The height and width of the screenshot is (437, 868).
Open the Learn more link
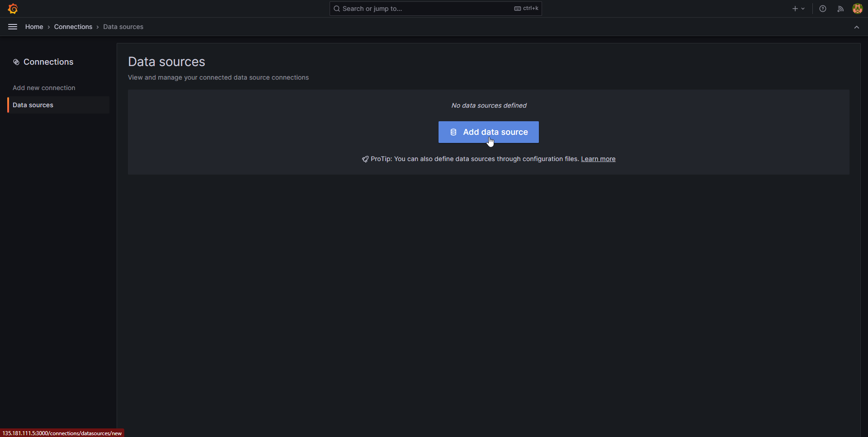[x=598, y=159]
